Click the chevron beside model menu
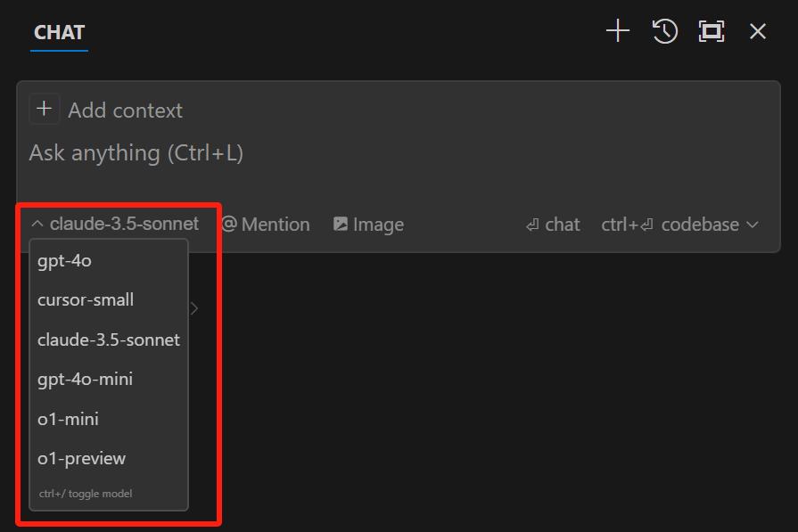The image size is (798, 532). click(x=194, y=308)
